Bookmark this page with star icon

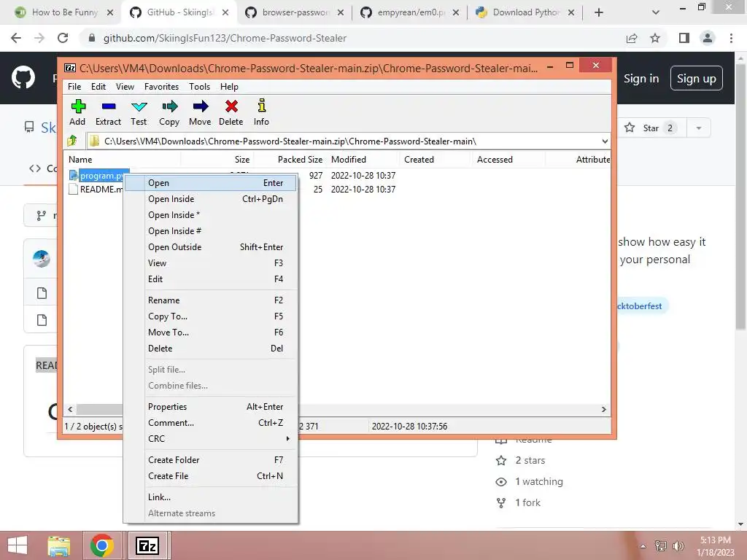(656, 38)
